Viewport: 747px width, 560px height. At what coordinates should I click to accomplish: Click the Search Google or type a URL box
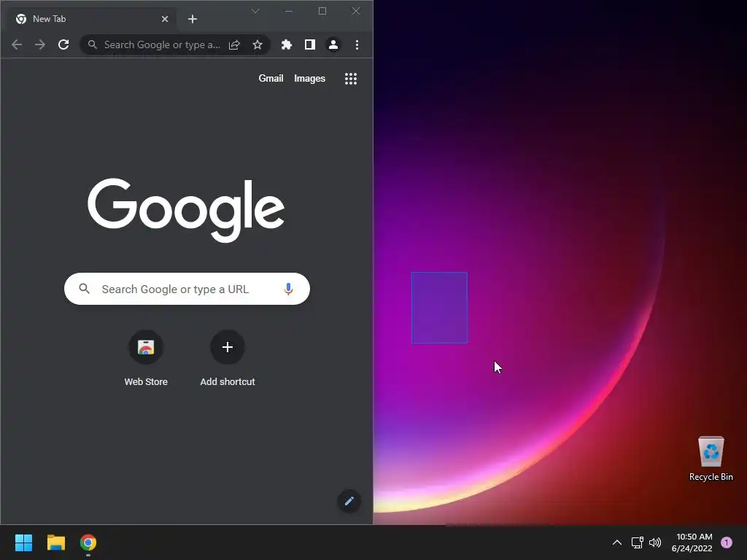[187, 289]
